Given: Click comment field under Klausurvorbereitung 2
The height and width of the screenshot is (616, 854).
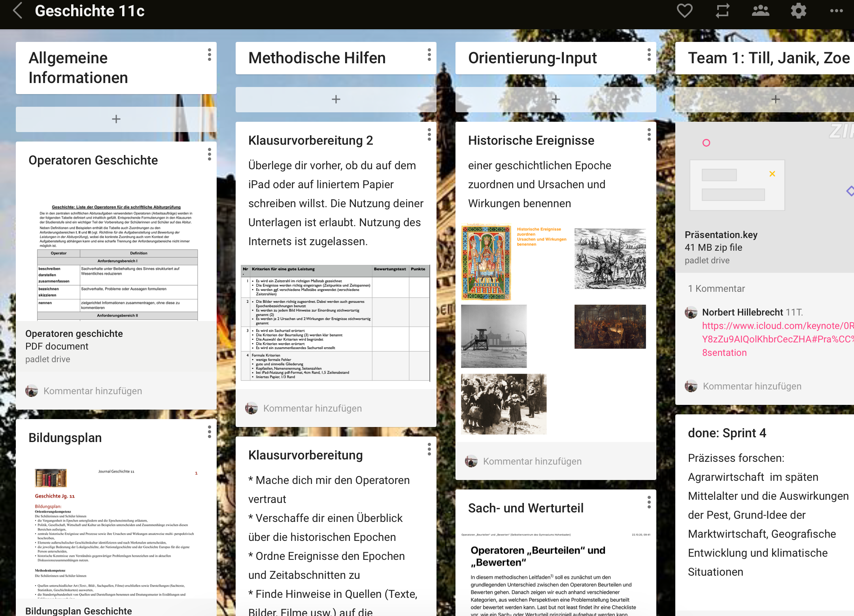Looking at the screenshot, I should (312, 408).
